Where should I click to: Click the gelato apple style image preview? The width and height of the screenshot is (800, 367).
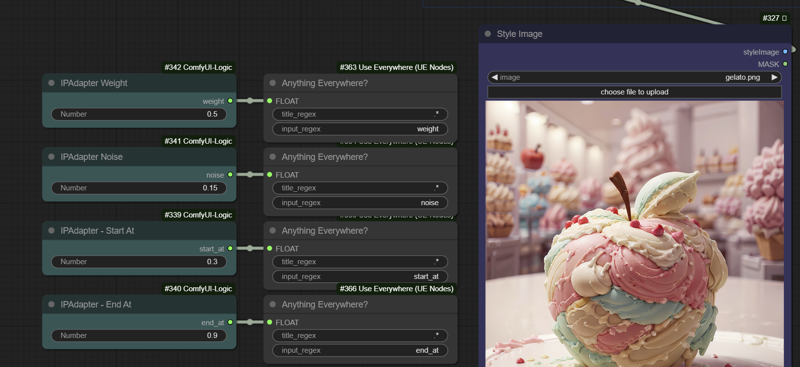(x=634, y=233)
